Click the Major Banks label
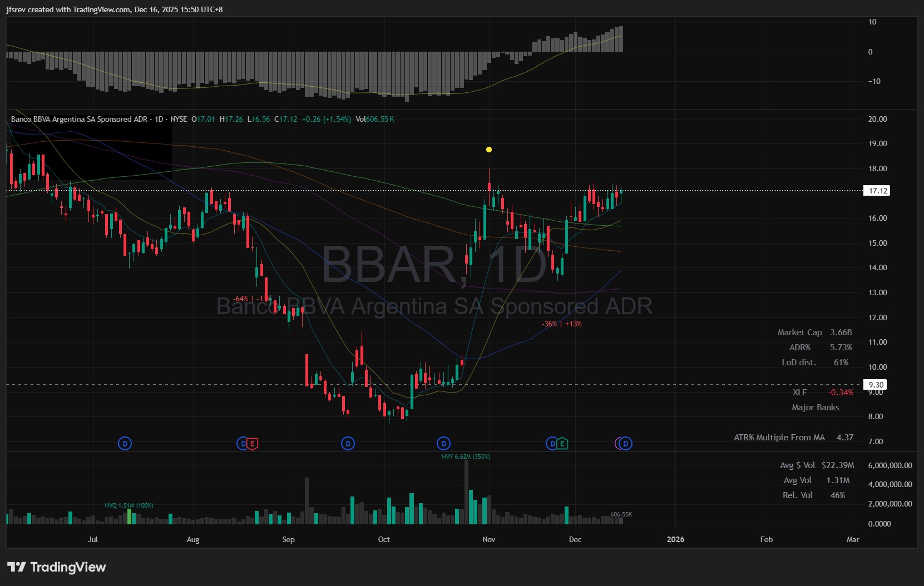924x586 pixels. (x=816, y=408)
